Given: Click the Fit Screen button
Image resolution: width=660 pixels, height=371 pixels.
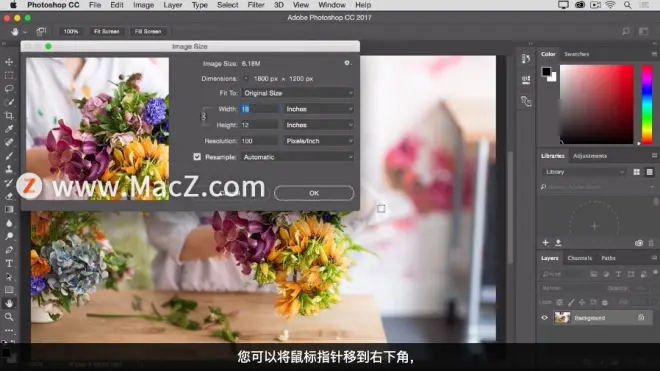Looking at the screenshot, I should (x=106, y=32).
